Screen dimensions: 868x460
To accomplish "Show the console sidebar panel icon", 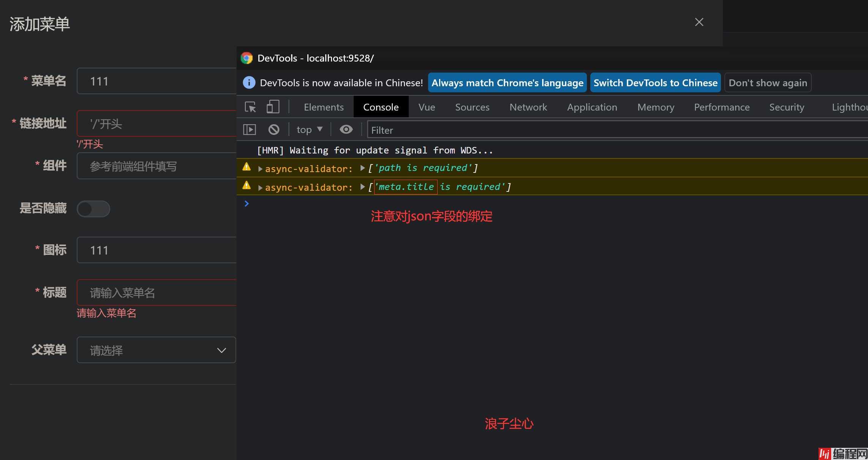I will [250, 130].
